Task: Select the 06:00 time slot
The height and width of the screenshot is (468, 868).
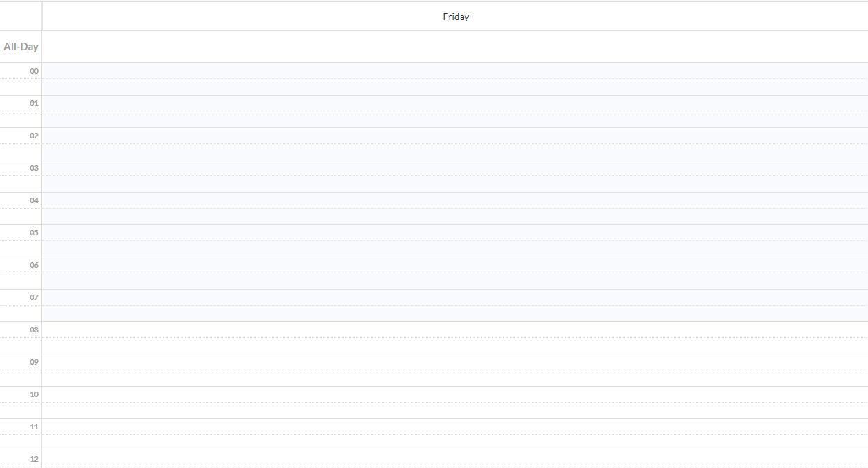Action: point(455,265)
